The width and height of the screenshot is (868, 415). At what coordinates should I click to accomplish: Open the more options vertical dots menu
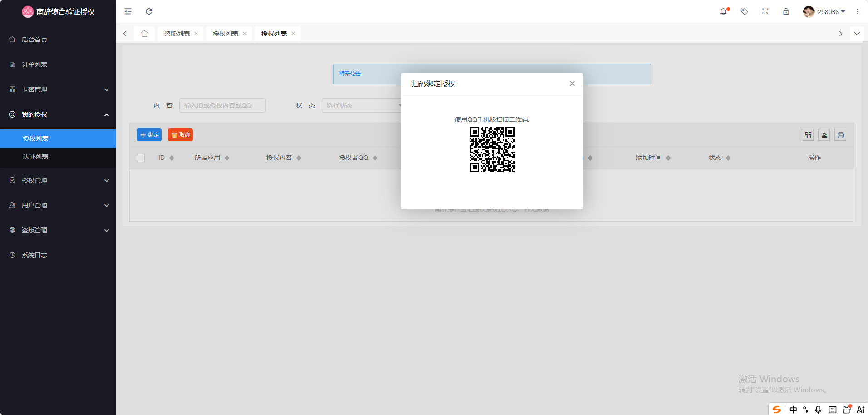tap(858, 11)
